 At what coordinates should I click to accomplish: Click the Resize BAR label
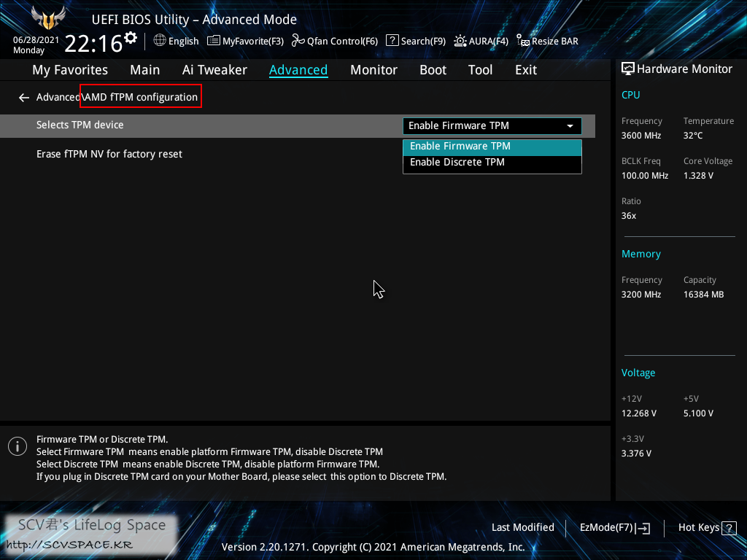pos(555,42)
